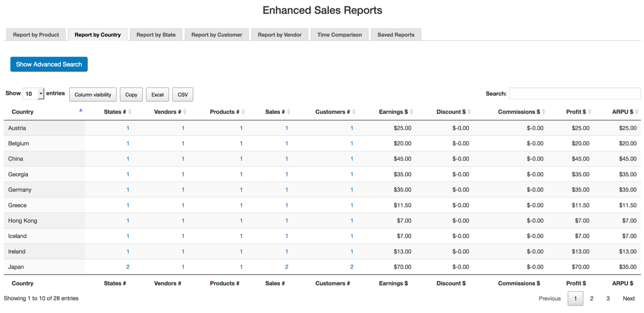Open Iceland's Products count link
The width and height of the screenshot is (644, 313).
241,236
